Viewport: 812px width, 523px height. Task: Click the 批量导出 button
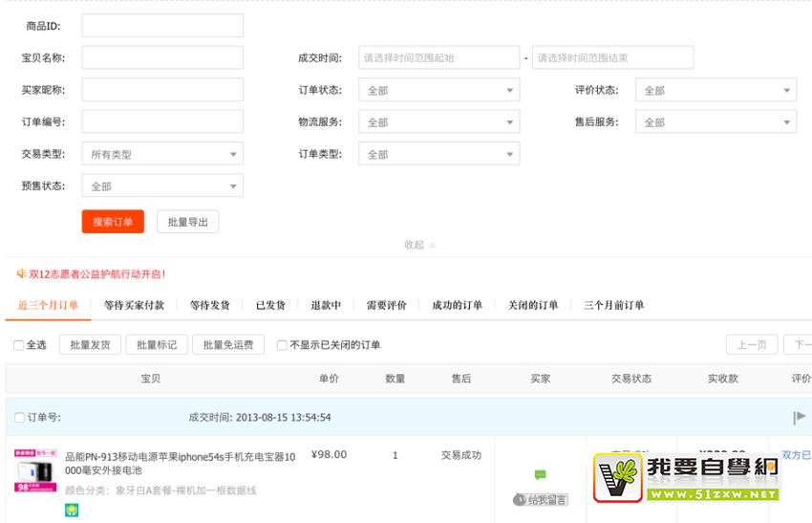pos(187,222)
